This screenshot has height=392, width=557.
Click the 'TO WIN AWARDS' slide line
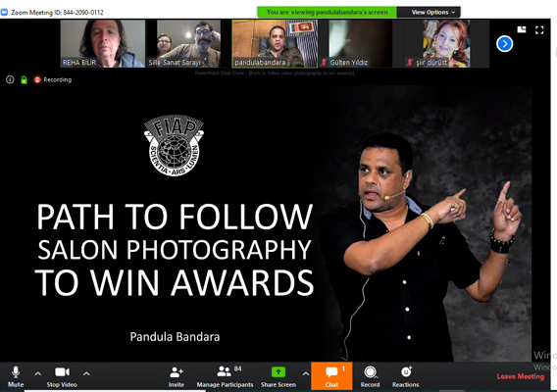175,282
